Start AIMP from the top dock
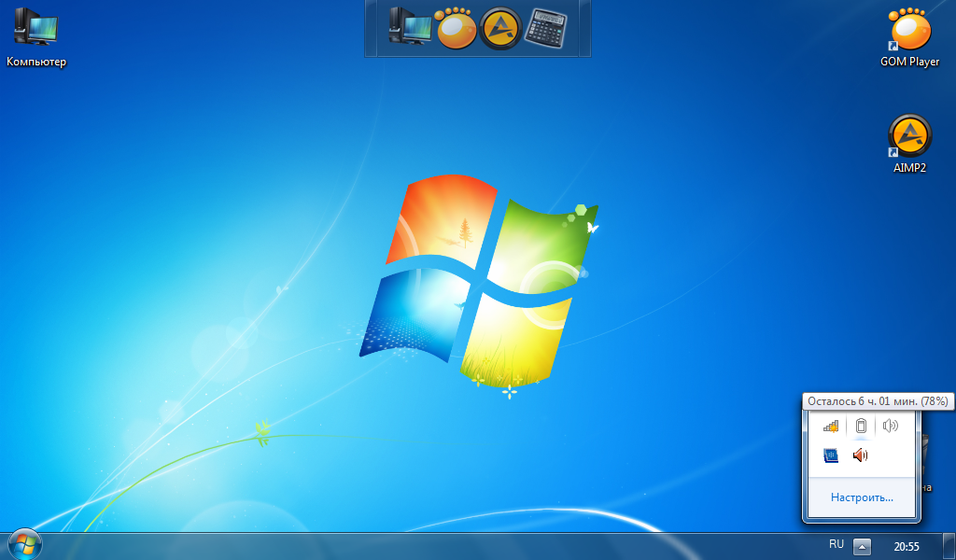The image size is (956, 560). (x=500, y=28)
